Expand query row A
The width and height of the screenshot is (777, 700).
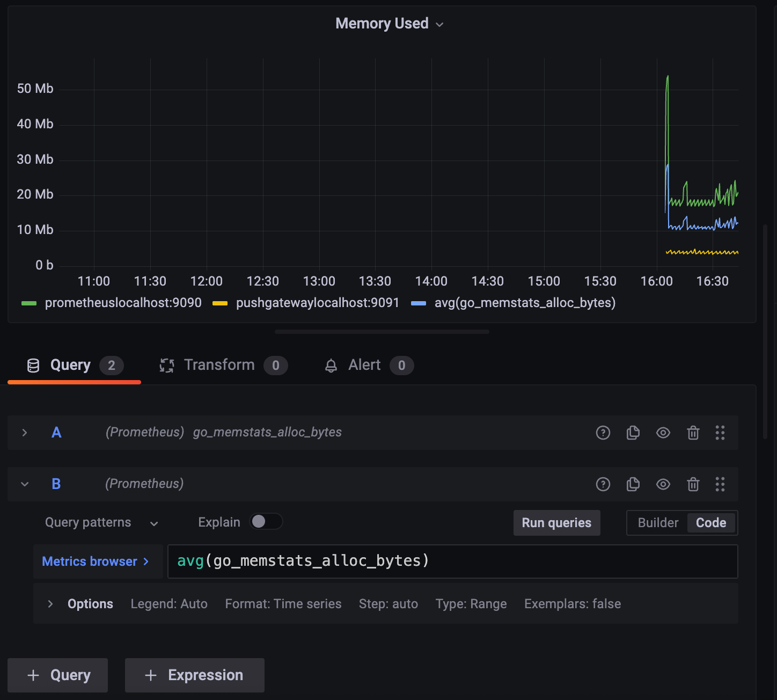click(x=25, y=433)
